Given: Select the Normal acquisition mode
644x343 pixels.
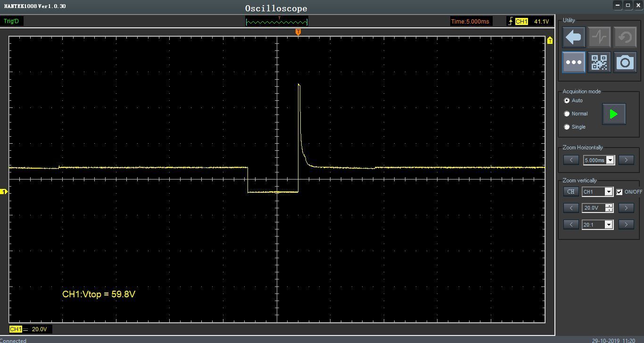Looking at the screenshot, I should [567, 114].
